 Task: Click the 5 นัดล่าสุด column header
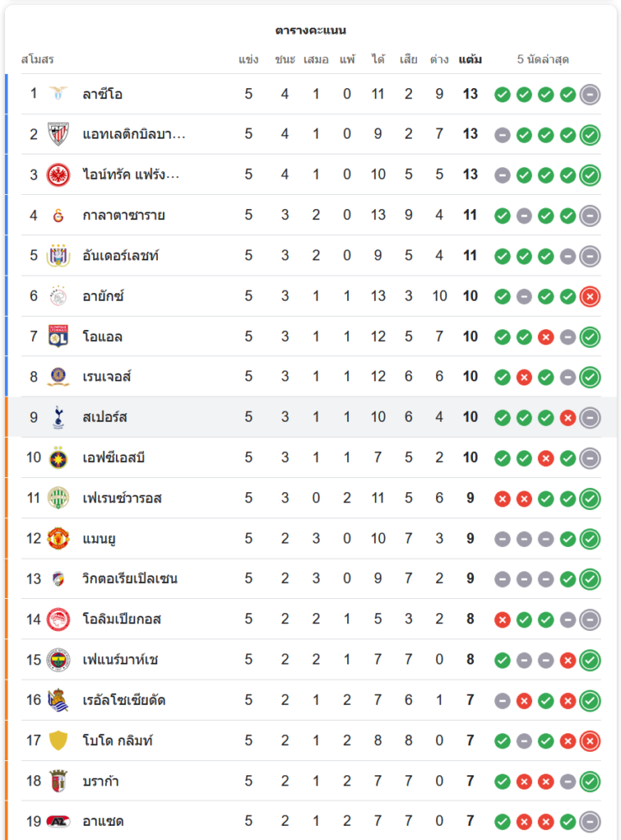pos(543,60)
